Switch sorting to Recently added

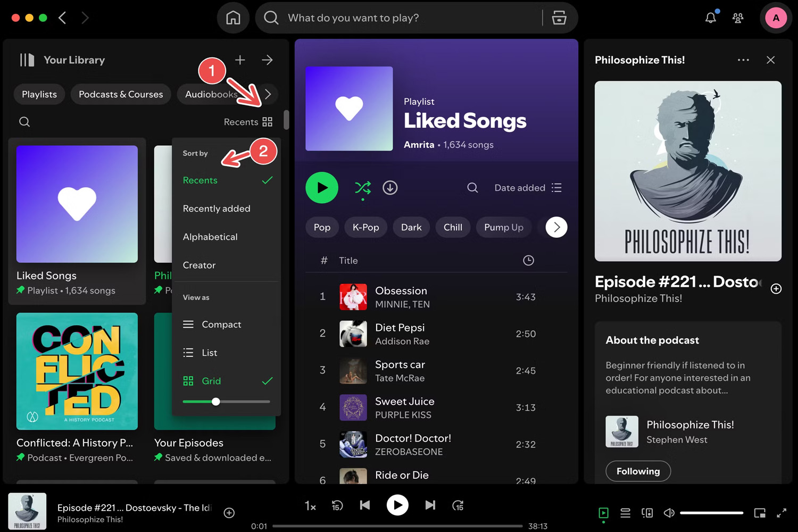point(217,208)
